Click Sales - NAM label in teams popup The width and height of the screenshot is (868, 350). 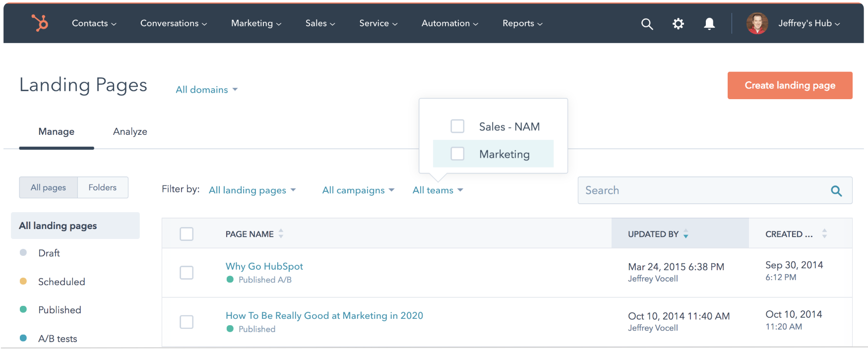click(509, 127)
